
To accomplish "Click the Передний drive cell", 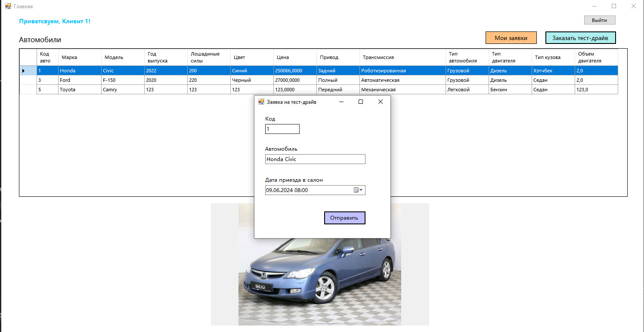I will [x=338, y=90].
